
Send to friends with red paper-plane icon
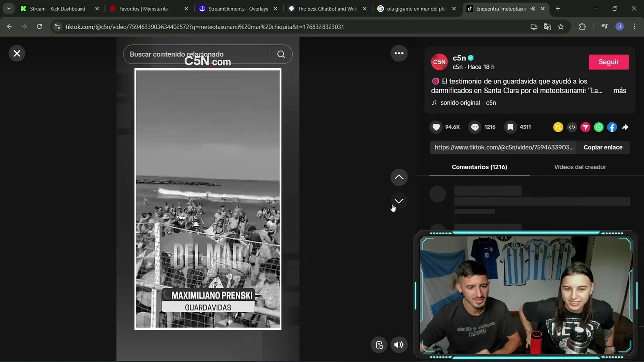(585, 127)
